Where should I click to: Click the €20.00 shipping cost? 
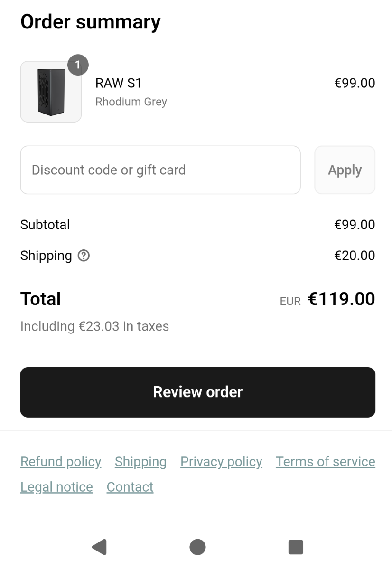tap(355, 256)
